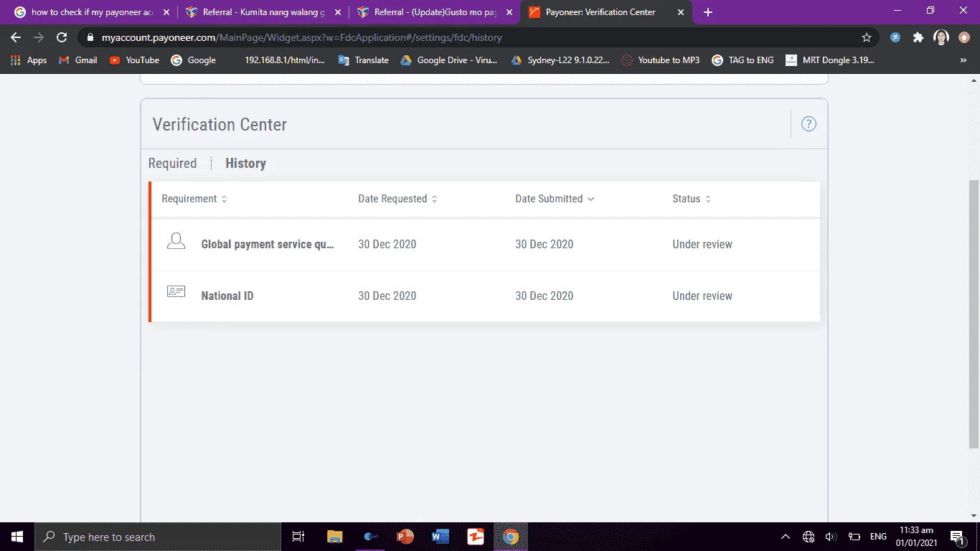This screenshot has height=551, width=980.
Task: Open the Gmail bookmark
Action: pyautogui.click(x=78, y=60)
